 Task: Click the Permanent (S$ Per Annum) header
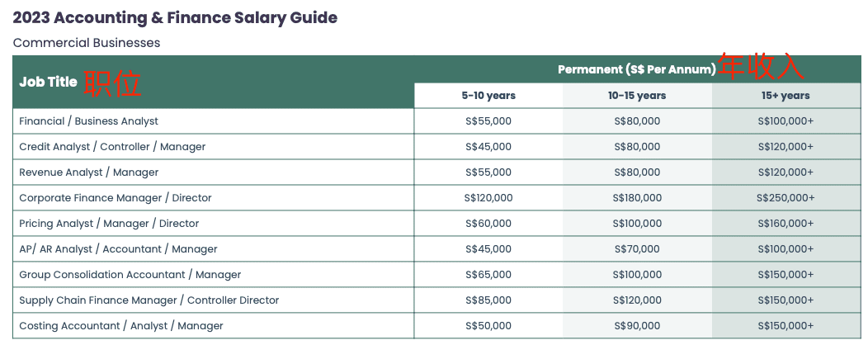coord(636,69)
